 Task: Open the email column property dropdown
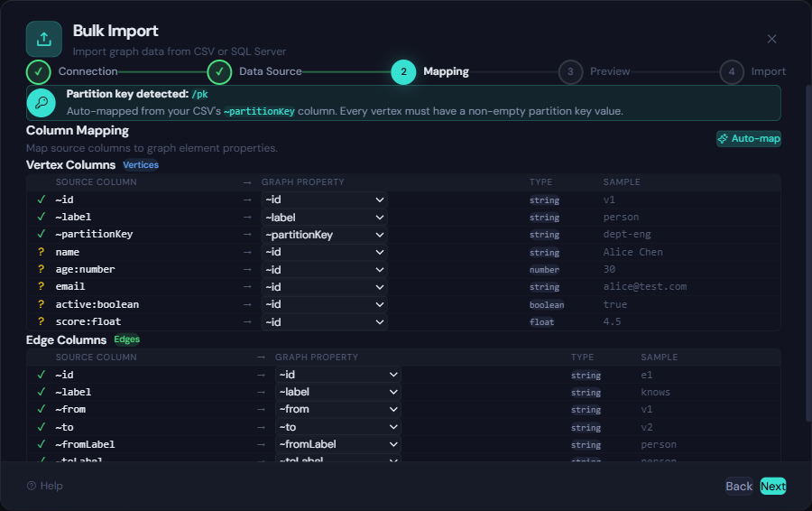pos(324,287)
